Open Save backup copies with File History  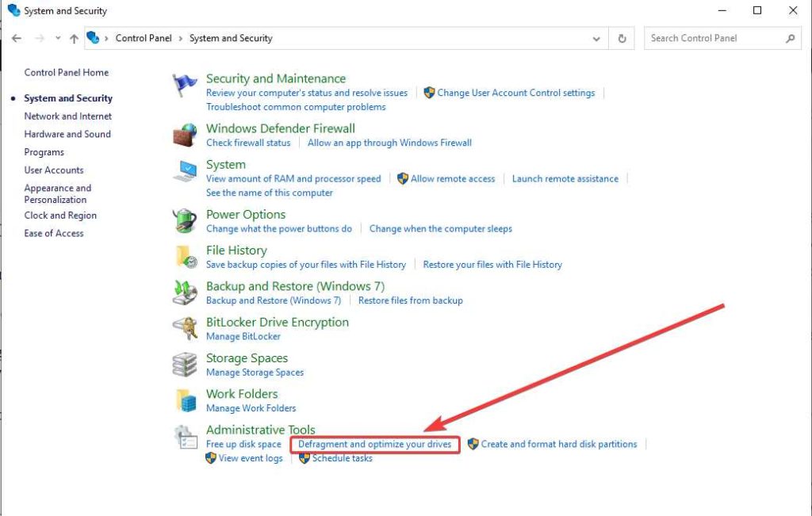click(x=305, y=265)
